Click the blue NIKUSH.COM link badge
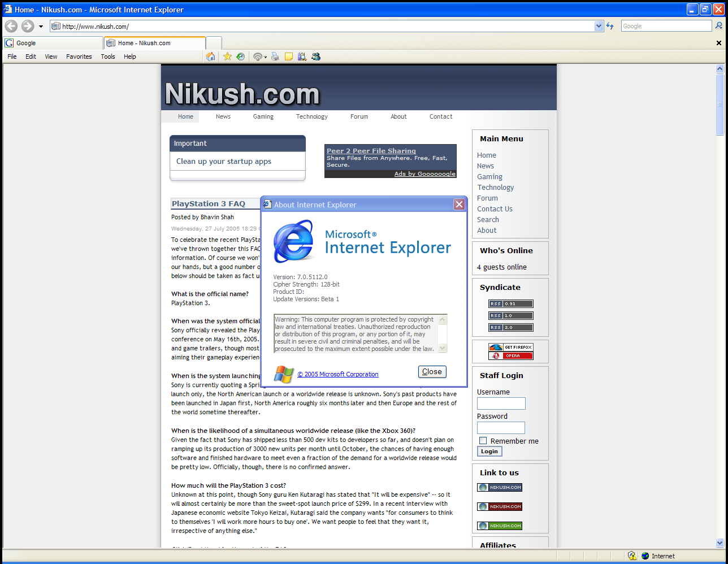The width and height of the screenshot is (728, 564). (500, 487)
